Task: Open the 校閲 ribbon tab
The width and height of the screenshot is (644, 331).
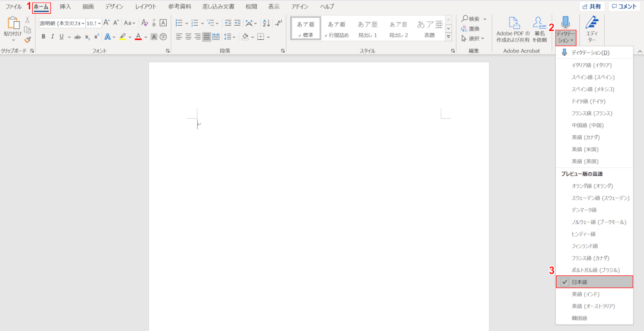Action: 251,7
